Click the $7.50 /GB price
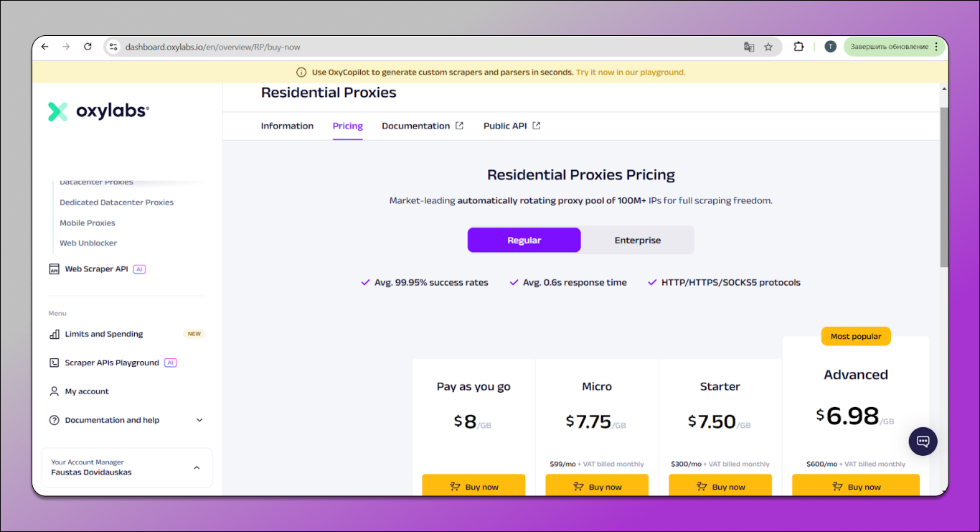The image size is (980, 532). point(720,421)
